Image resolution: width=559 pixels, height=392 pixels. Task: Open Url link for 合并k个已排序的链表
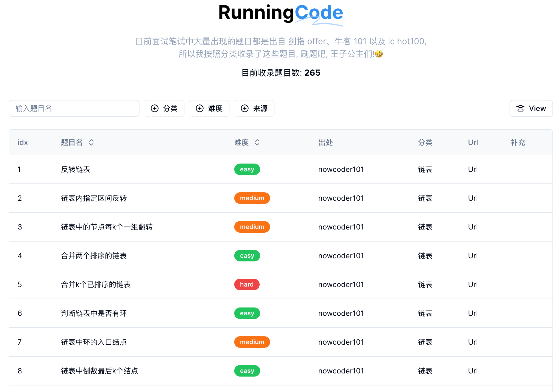pyautogui.click(x=473, y=284)
